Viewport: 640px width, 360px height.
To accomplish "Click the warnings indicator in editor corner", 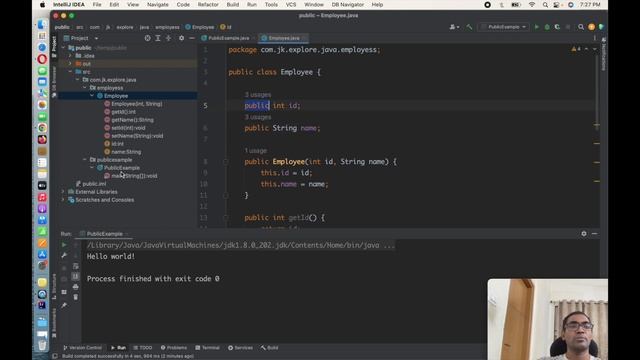I will tap(576, 49).
